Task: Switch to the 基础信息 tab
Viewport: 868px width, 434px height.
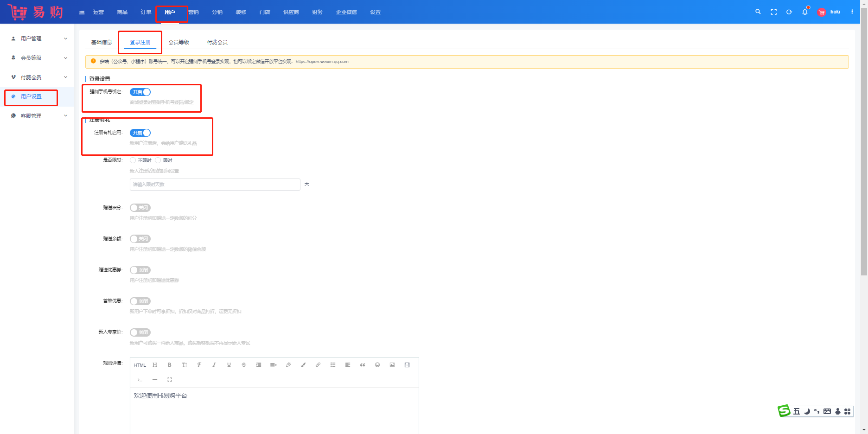Action: click(x=102, y=42)
